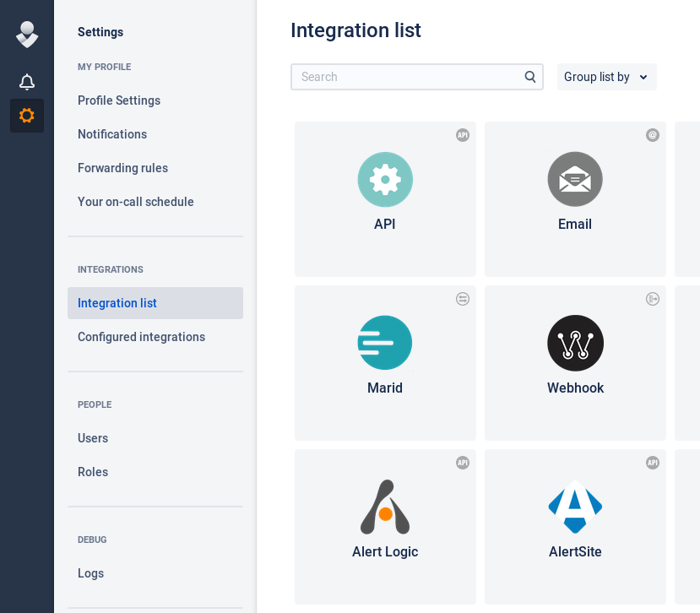Choose the Webhook integration icon

pyautogui.click(x=575, y=343)
